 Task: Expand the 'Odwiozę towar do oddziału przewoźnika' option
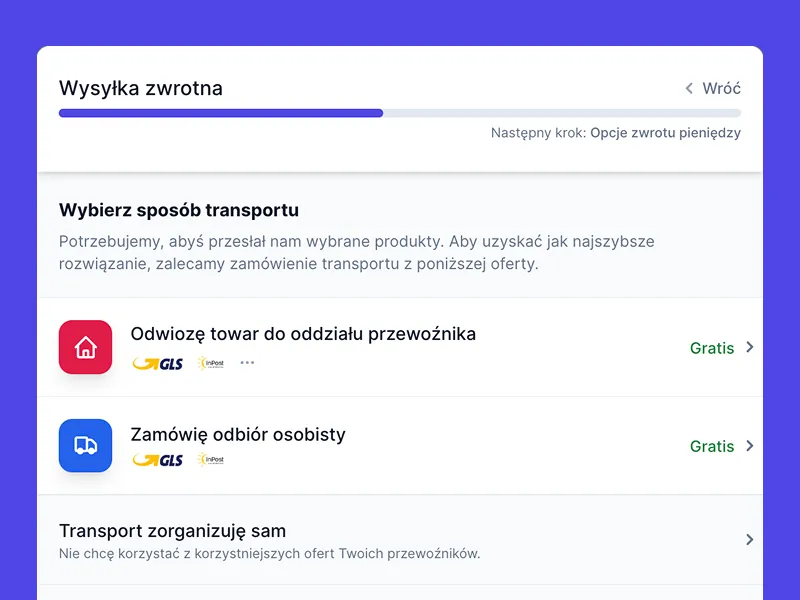[748, 348]
